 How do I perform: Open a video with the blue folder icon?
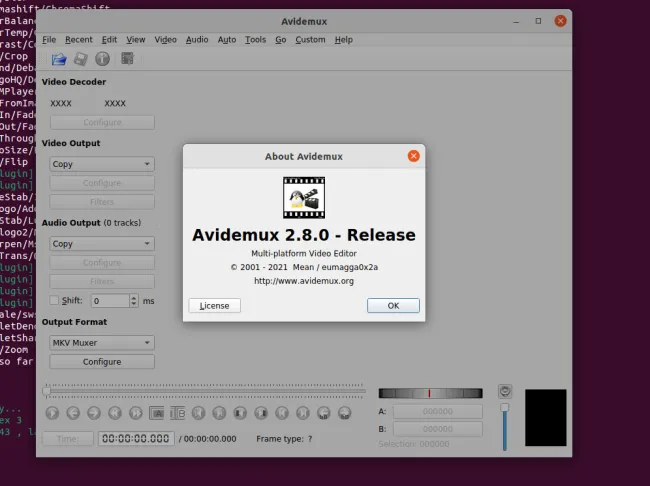59,59
